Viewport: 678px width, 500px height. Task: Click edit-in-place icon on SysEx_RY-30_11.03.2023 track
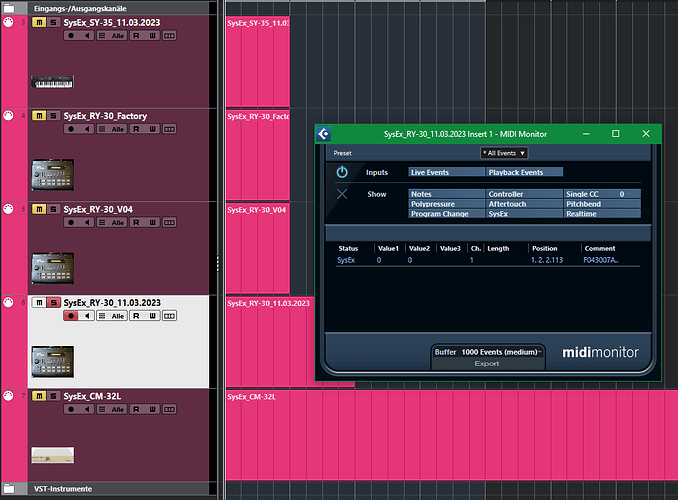(x=170, y=316)
